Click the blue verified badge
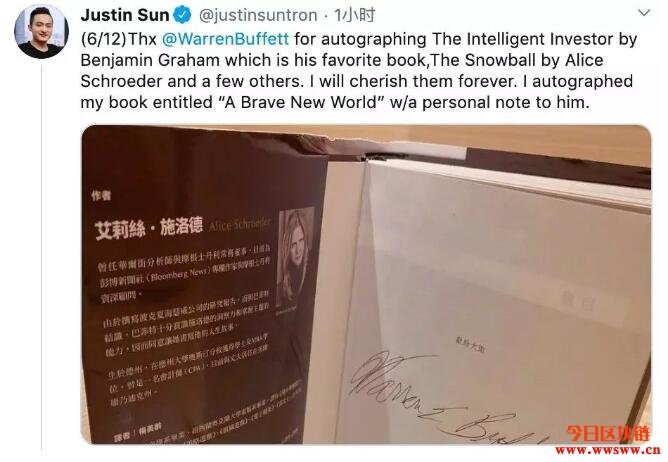 (x=184, y=16)
